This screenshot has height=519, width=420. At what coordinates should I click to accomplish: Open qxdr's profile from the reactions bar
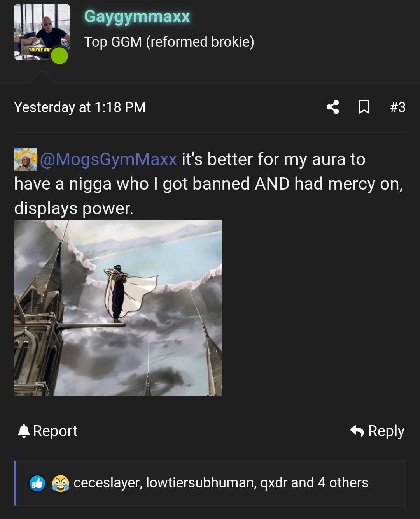[273, 483]
